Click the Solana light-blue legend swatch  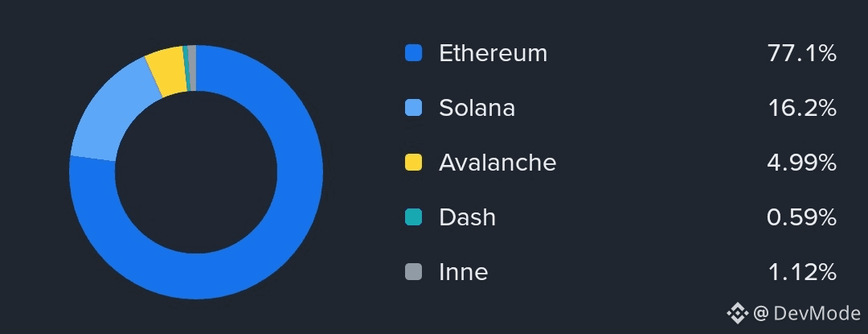click(413, 108)
